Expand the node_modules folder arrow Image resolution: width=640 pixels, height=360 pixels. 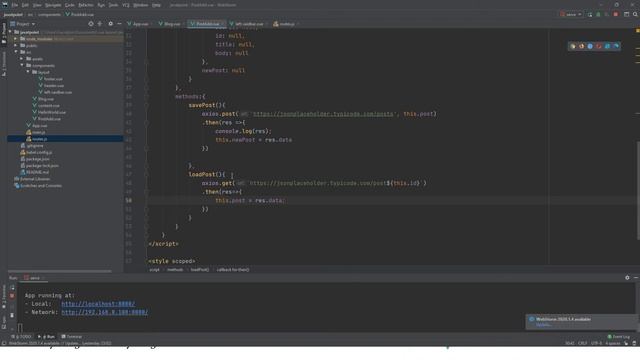[16, 39]
